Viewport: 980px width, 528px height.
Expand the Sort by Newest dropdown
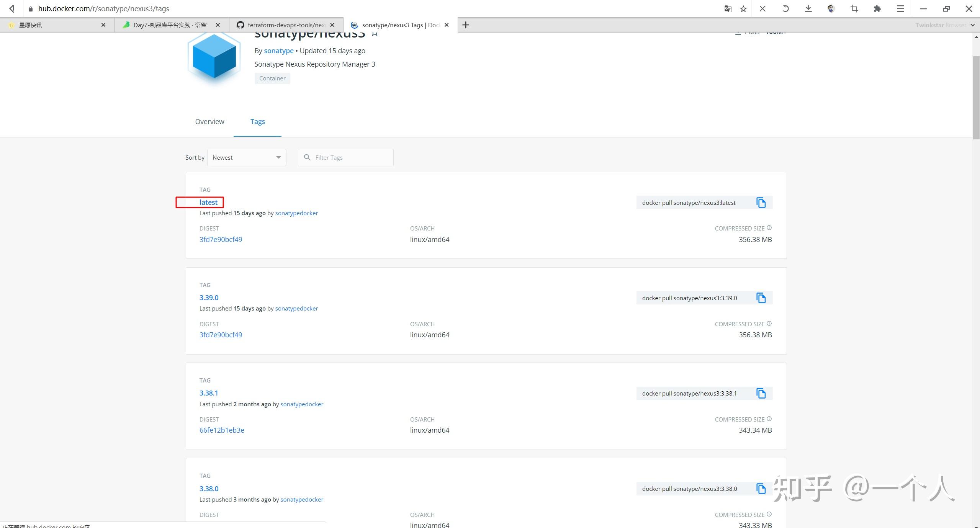(x=247, y=157)
